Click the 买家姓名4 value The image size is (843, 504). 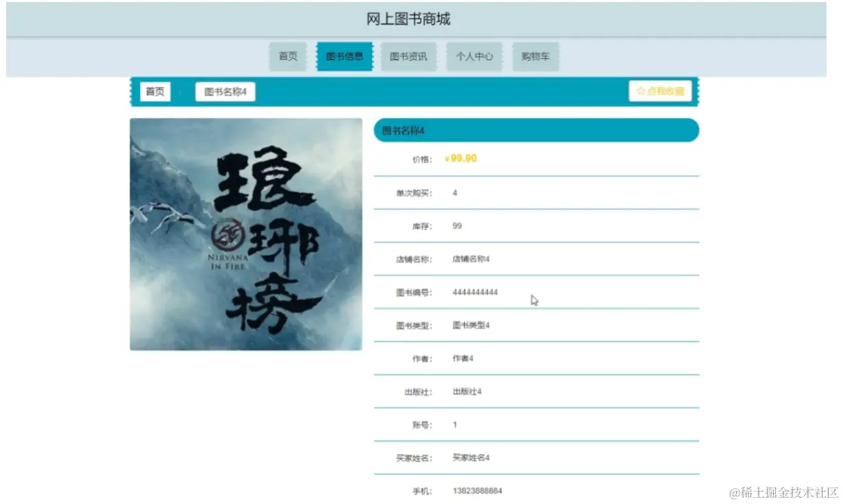click(471, 457)
